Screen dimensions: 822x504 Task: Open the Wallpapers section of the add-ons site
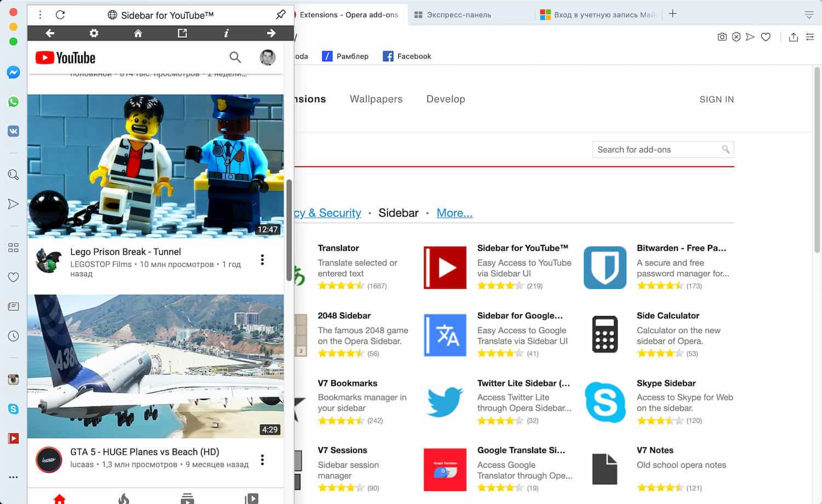tap(376, 99)
